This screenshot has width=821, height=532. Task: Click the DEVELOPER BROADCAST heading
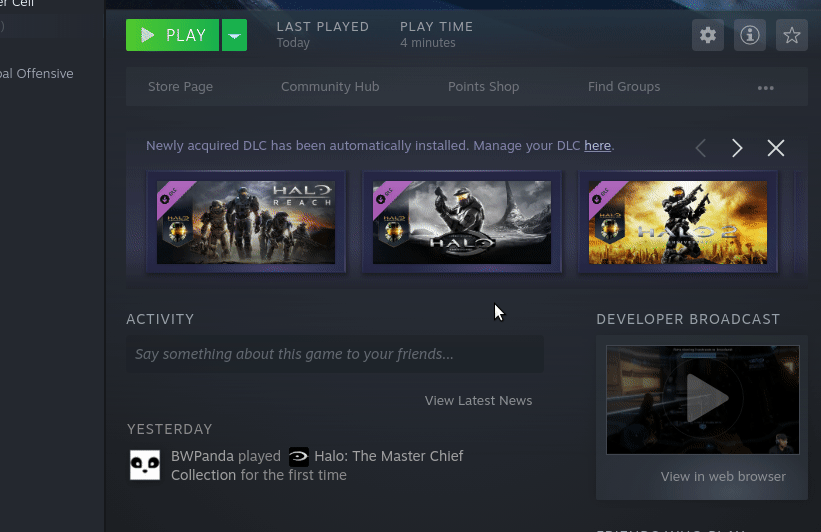tap(688, 319)
